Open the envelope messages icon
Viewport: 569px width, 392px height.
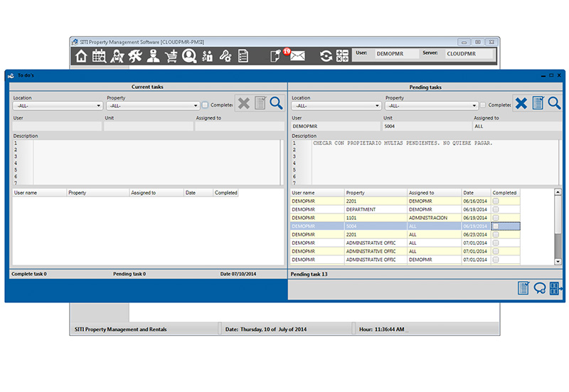coord(297,56)
